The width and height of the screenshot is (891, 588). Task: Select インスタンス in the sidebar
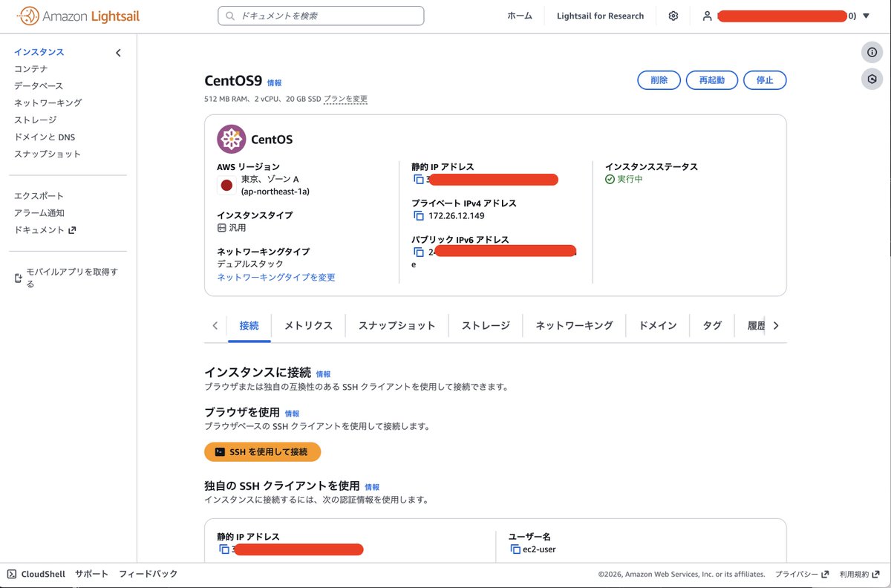pyautogui.click(x=39, y=52)
